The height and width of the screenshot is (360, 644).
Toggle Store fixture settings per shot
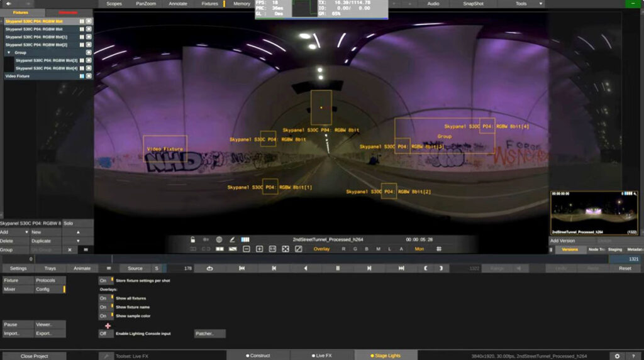point(106,281)
